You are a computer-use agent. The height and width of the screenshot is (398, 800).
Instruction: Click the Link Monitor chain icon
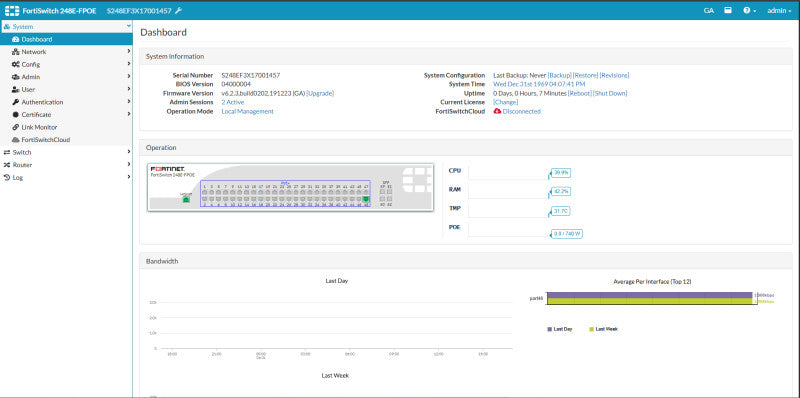[15, 127]
